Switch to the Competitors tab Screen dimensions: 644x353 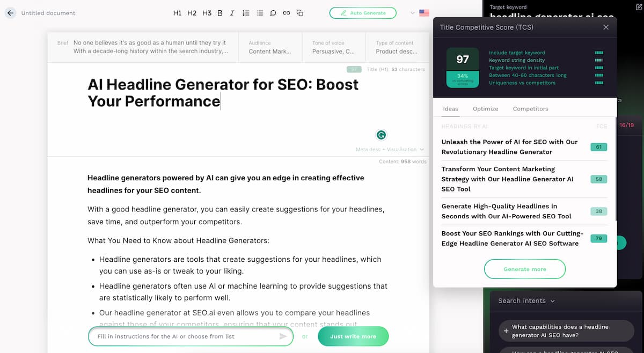(x=530, y=108)
